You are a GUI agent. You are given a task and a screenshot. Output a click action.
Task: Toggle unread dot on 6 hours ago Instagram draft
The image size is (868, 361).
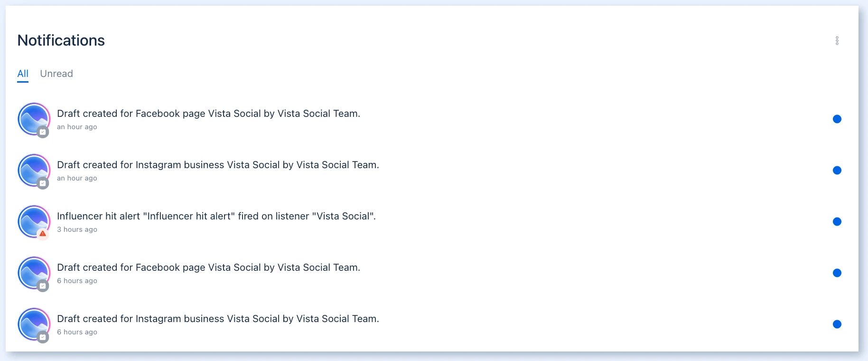837,324
